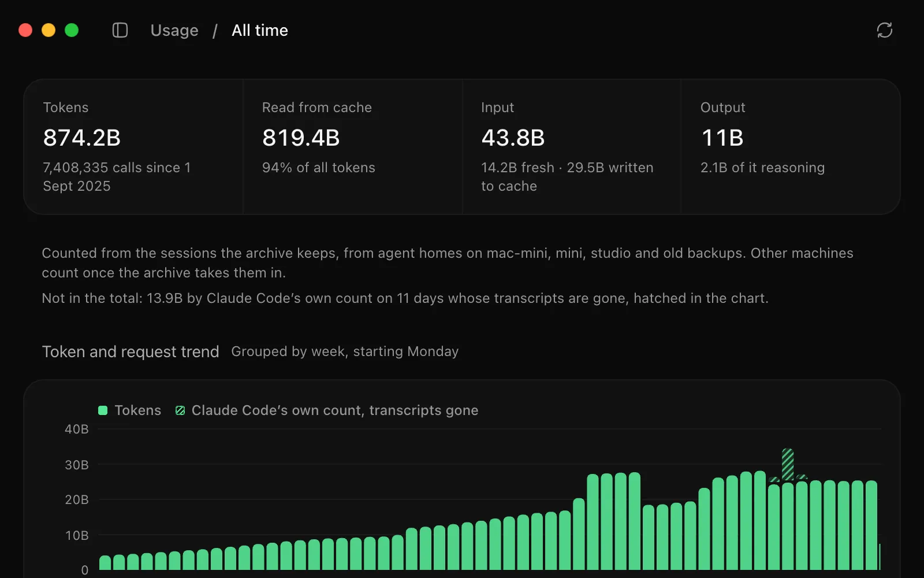Click the text "94% of all tokens"
Screen dimensions: 924x578
coord(319,168)
